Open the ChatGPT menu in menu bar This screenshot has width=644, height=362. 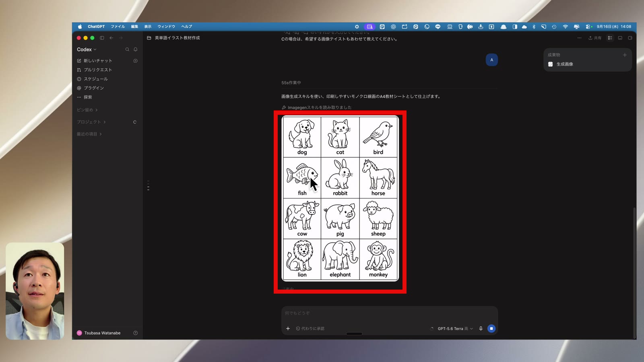[x=96, y=27]
